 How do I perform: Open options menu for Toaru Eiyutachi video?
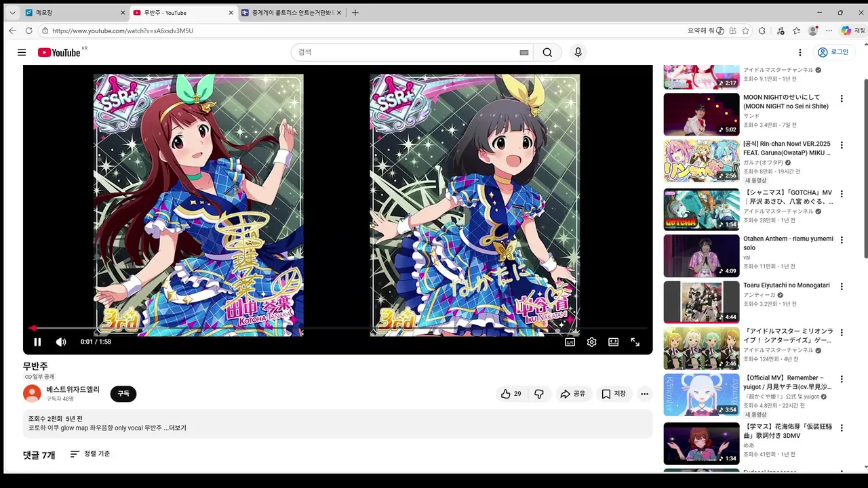tap(842, 287)
